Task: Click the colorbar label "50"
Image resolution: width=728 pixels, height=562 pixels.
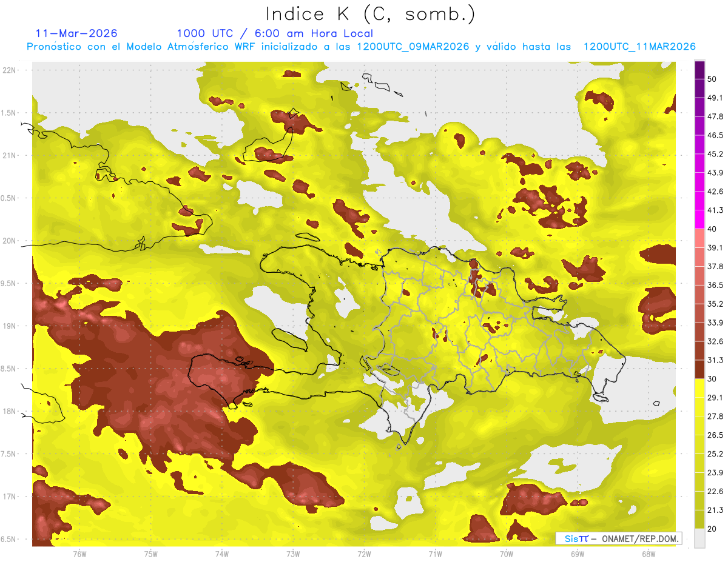Action: (x=712, y=79)
